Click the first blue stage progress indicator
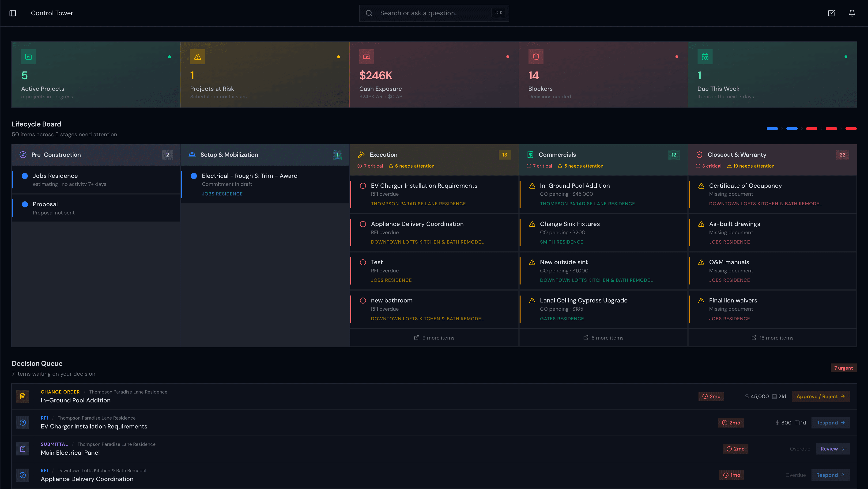Viewport: 868px width, 489px height. tap(772, 129)
